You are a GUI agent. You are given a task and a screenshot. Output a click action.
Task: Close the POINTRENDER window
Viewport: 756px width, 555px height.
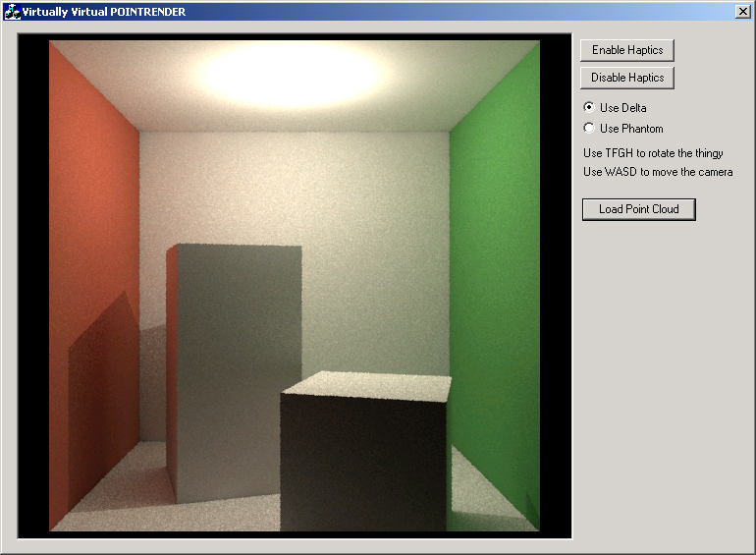click(x=742, y=12)
